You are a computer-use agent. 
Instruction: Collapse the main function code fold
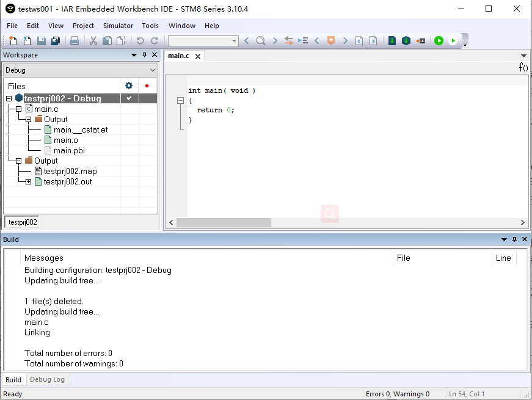(181, 100)
